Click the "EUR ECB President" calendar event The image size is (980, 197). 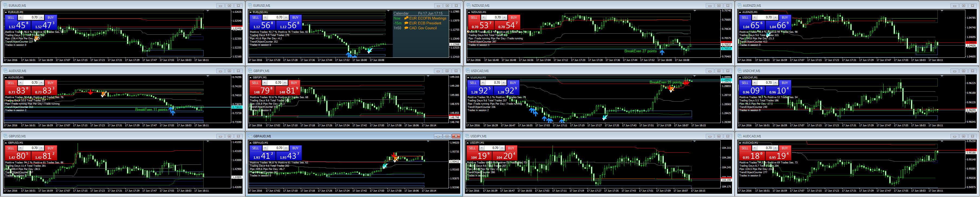[x=425, y=23]
